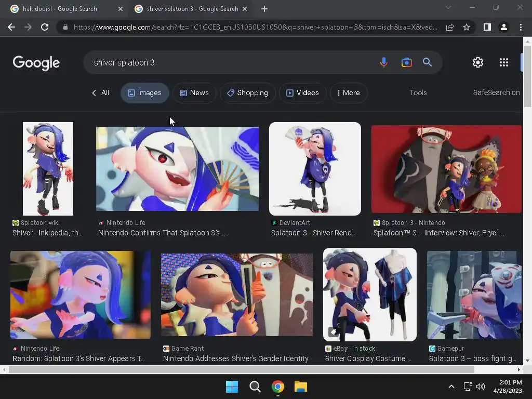This screenshot has height=399, width=532.
Task: Go back using browser back arrow
Action: pyautogui.click(x=11, y=27)
